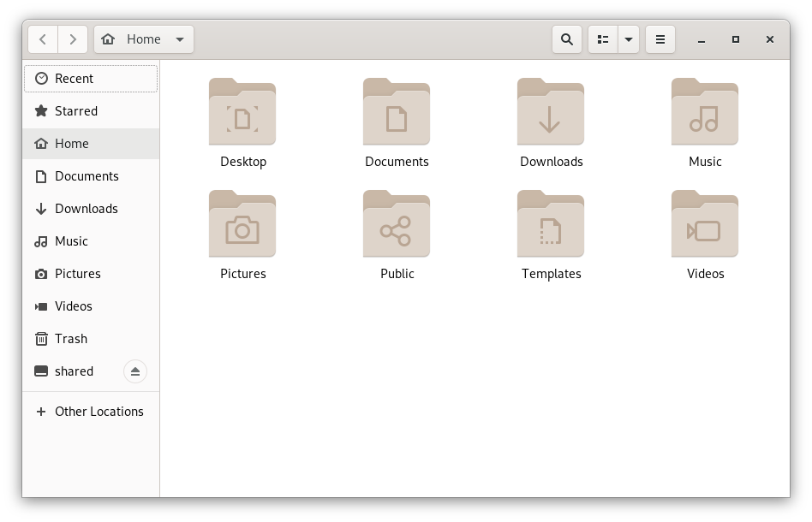Open the view options dropdown arrow

(x=629, y=39)
